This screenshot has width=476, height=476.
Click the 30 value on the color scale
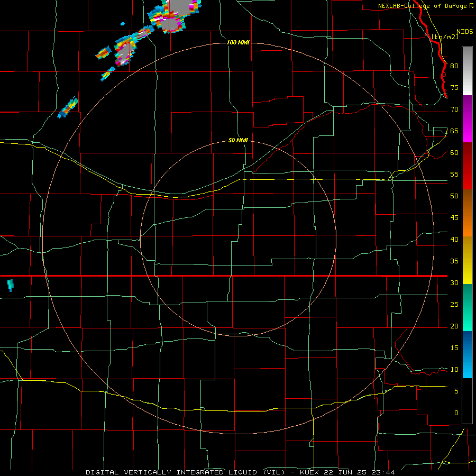[x=454, y=282]
